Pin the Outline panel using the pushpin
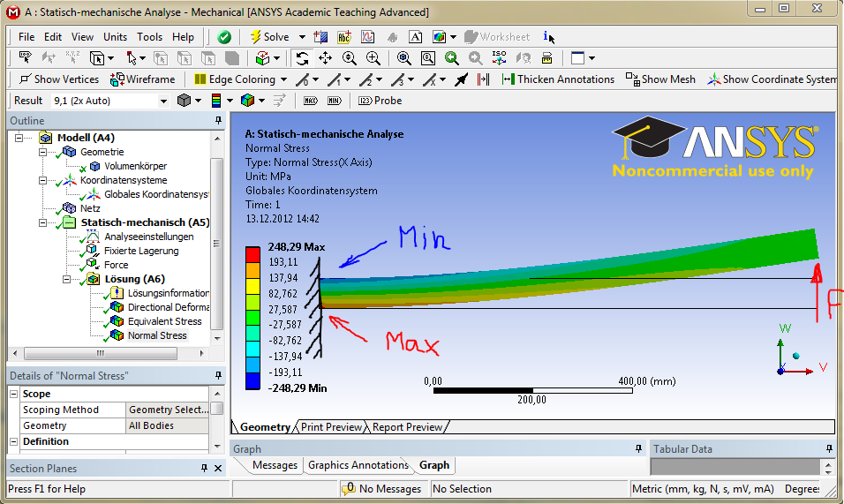 218,121
